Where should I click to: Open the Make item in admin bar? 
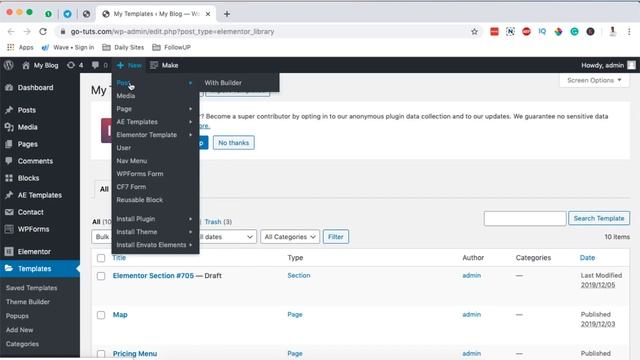coord(164,65)
